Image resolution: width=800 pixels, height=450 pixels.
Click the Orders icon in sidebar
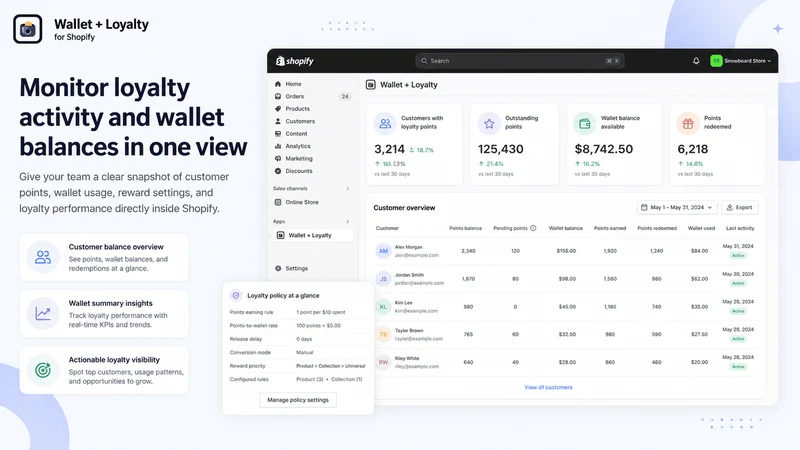[x=278, y=96]
